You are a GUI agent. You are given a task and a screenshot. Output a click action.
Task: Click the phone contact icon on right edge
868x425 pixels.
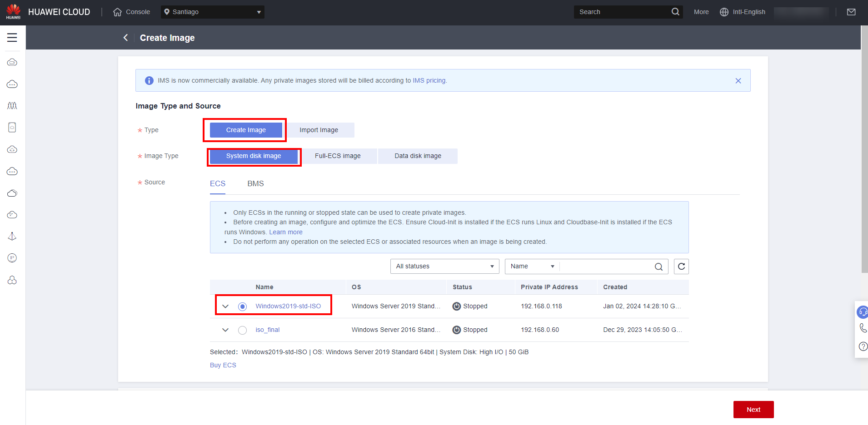863,328
